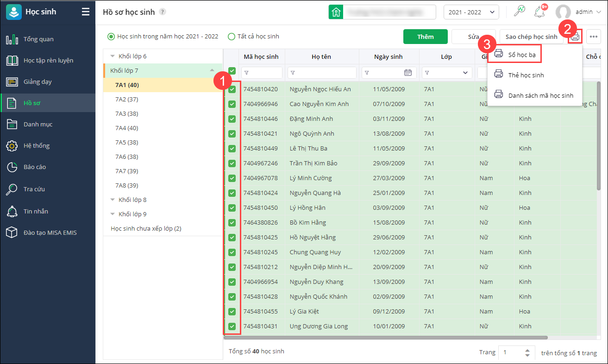Image resolution: width=608 pixels, height=364 pixels.
Task: Click the green Thêm button
Action: tap(426, 37)
